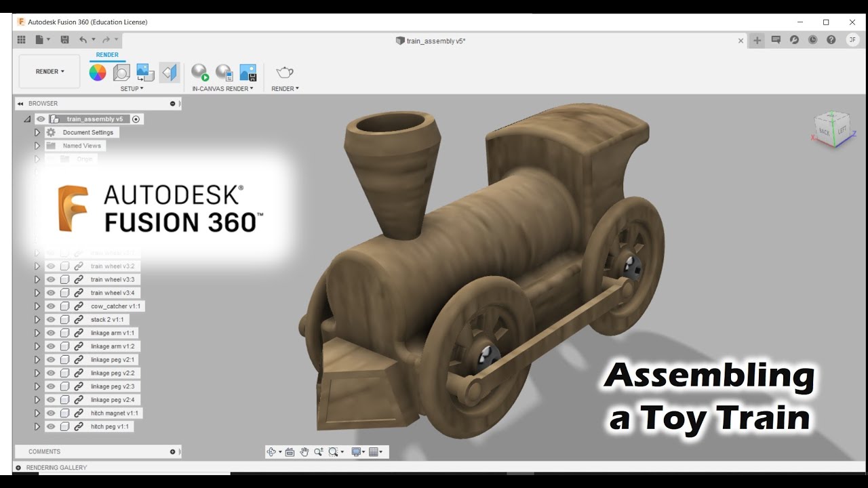Viewport: 868px width, 488px height.
Task: Open the SETUP dropdown menu
Action: [132, 89]
